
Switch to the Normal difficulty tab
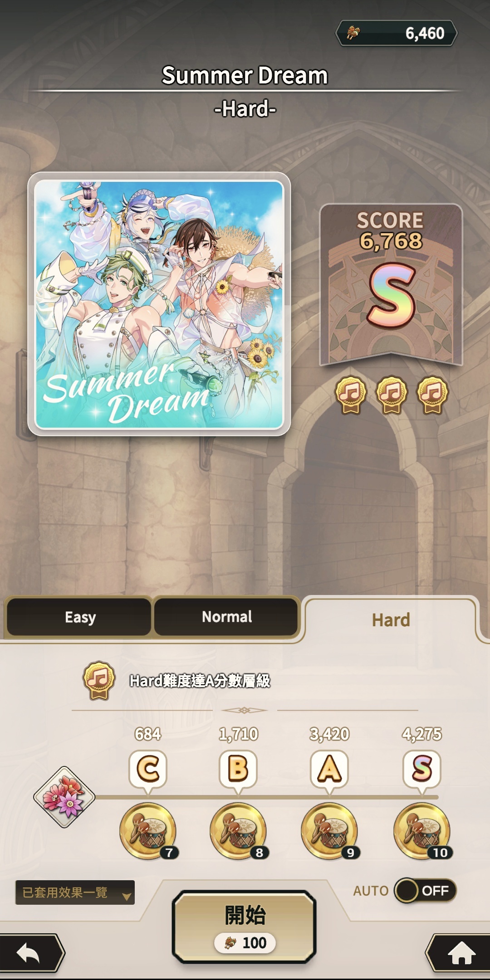tap(226, 617)
